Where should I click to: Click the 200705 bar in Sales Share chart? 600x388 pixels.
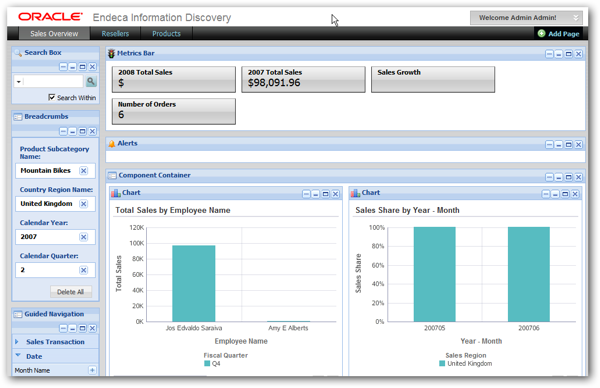point(435,274)
